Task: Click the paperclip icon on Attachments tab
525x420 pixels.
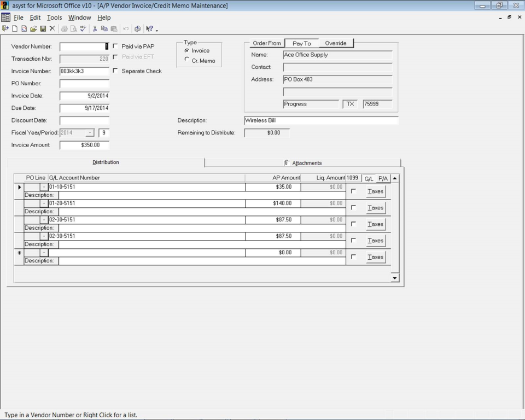Action: coord(287,163)
